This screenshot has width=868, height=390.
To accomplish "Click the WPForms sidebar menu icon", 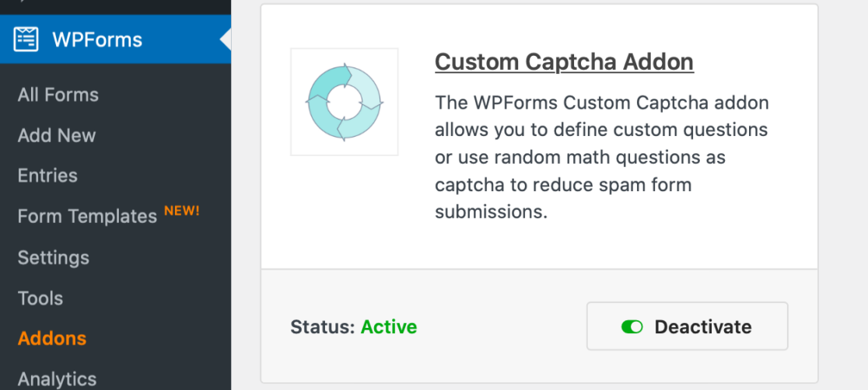I will [x=26, y=38].
